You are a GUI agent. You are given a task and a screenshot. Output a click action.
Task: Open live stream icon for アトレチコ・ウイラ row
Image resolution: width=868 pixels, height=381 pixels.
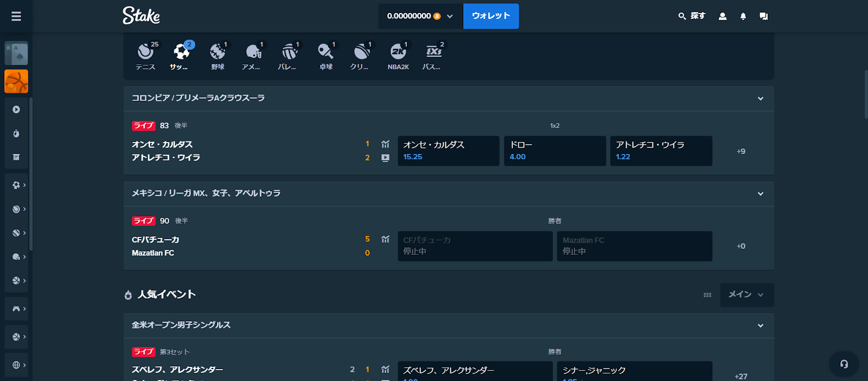(x=385, y=158)
